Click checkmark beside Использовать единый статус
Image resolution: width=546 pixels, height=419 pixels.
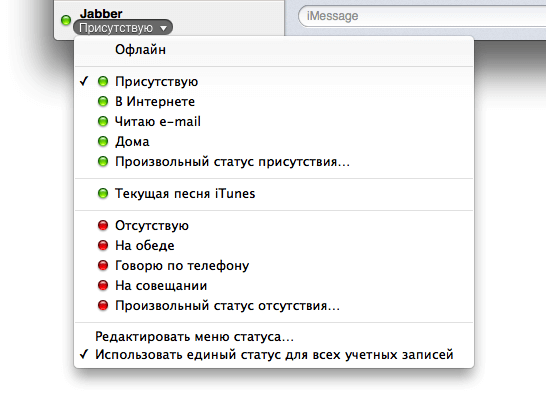tap(84, 354)
